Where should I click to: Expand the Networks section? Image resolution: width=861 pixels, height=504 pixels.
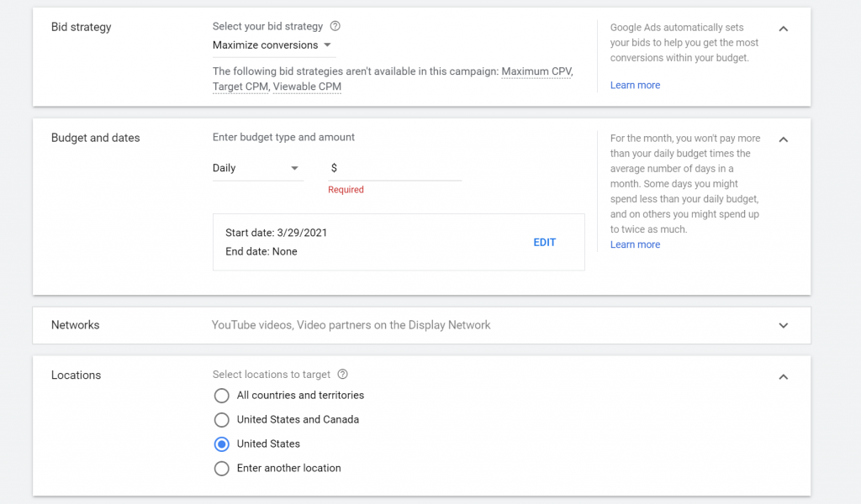click(784, 325)
